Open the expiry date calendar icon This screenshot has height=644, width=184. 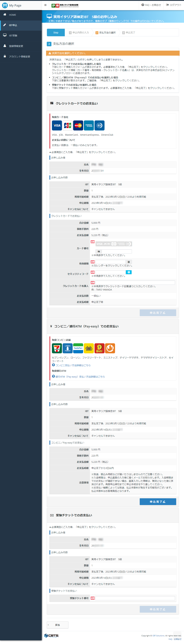click(129, 262)
